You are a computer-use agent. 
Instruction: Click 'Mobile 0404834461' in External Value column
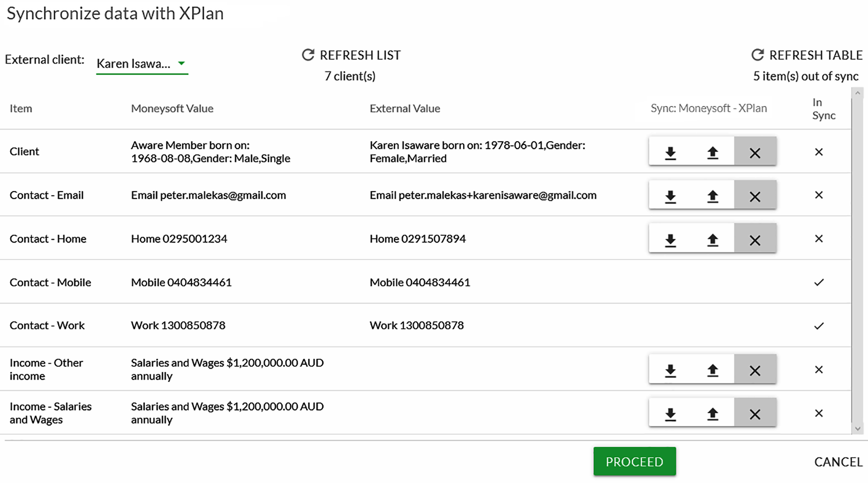pos(420,283)
